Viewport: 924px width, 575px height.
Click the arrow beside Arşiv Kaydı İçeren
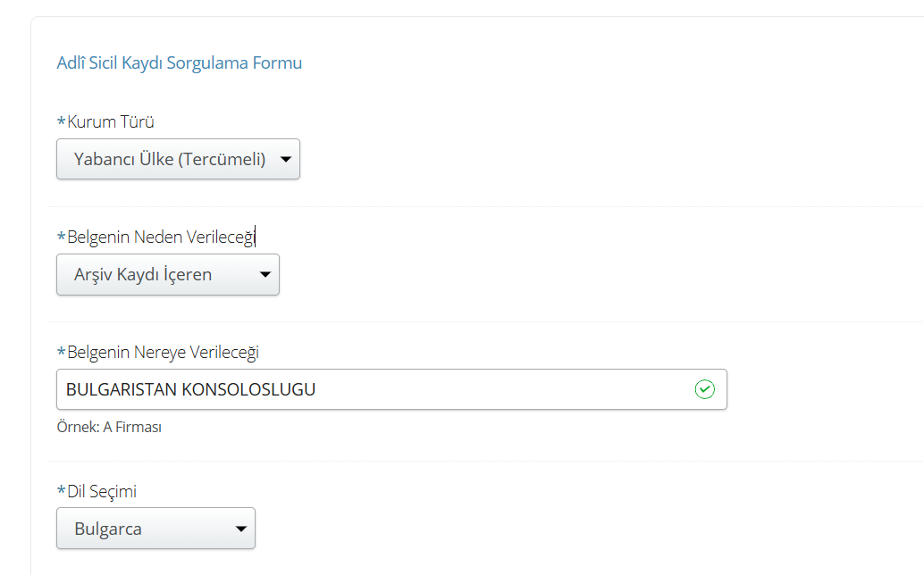265,275
